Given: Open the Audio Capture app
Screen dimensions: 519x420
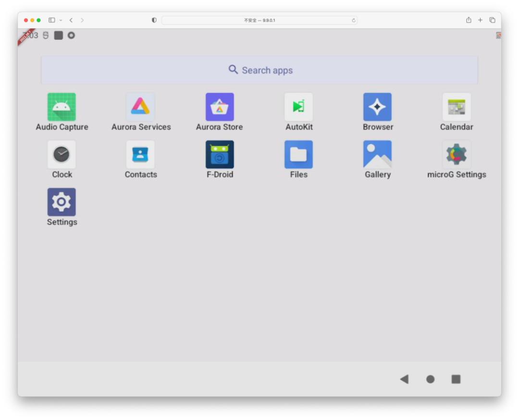Looking at the screenshot, I should pos(62,107).
